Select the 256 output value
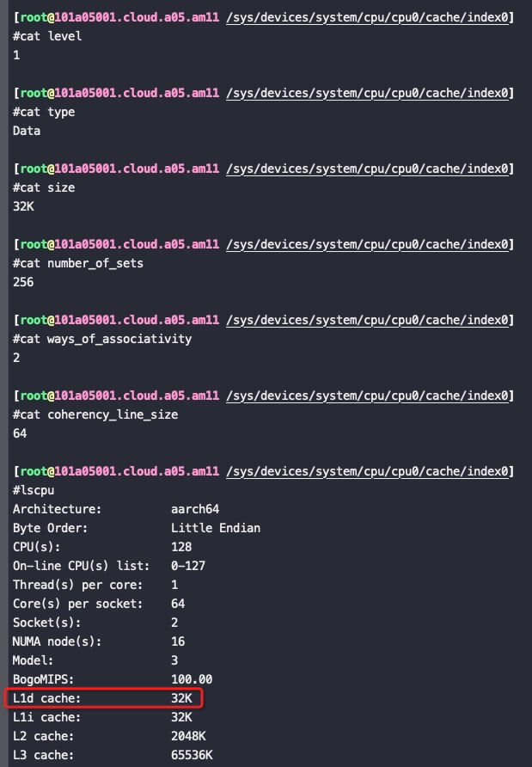The image size is (532, 767). point(23,282)
